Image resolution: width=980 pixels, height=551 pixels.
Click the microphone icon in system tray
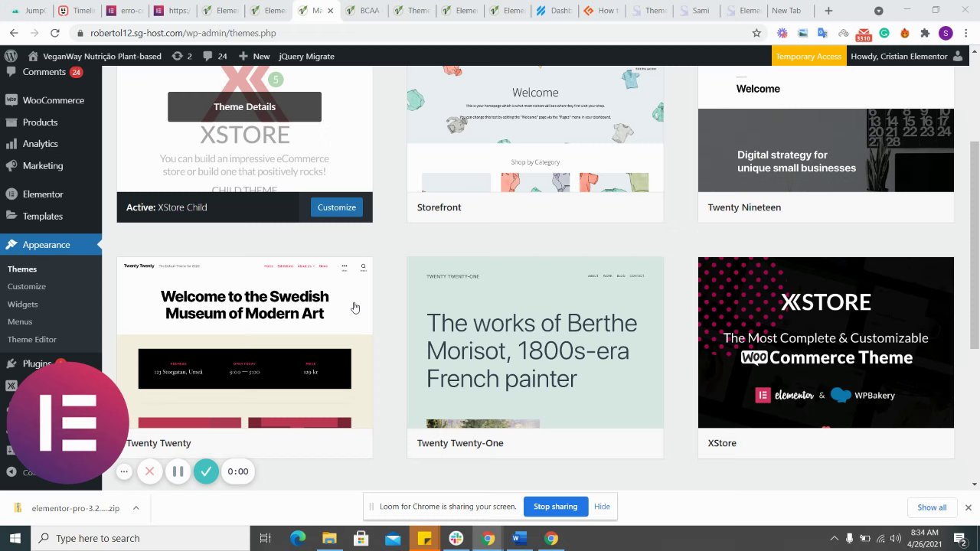point(849,538)
